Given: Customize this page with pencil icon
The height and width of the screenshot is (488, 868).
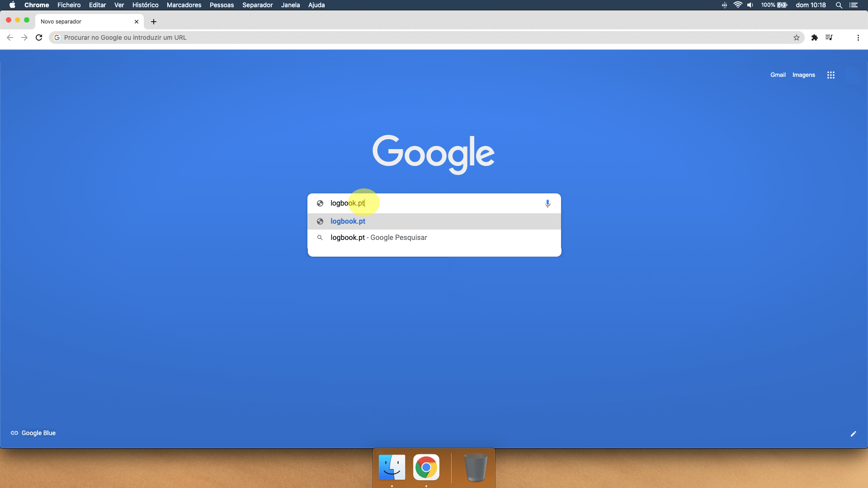Looking at the screenshot, I should point(854,434).
